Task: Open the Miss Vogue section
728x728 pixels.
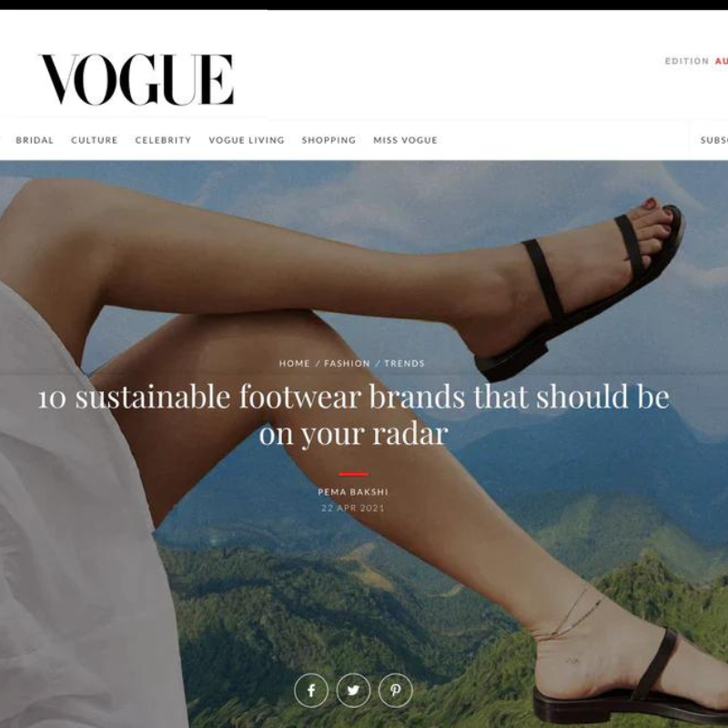Action: pyautogui.click(x=405, y=140)
